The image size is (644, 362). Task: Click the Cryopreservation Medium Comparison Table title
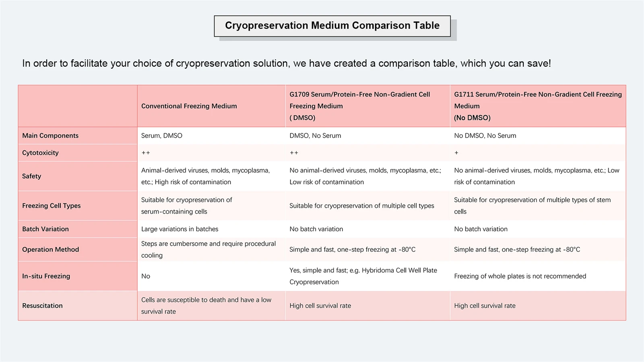(332, 26)
